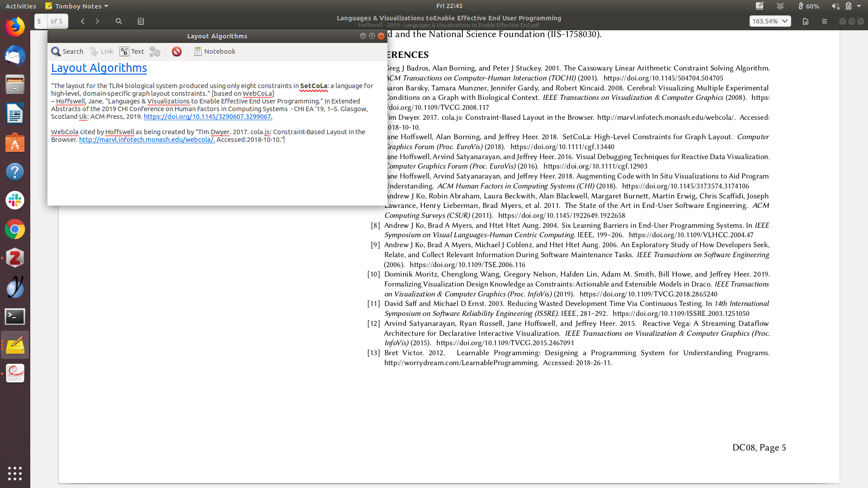Open the Text formatting menu in the note

[132, 52]
